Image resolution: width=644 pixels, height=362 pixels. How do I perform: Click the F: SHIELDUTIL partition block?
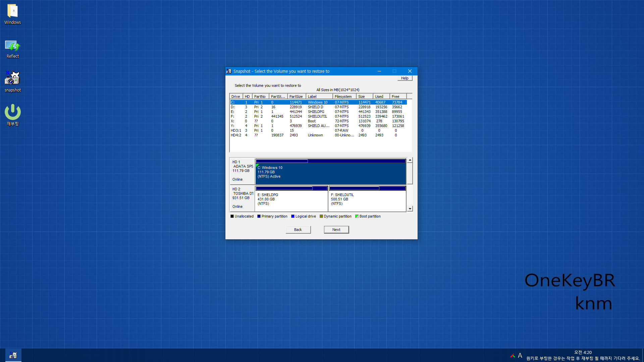pyautogui.click(x=367, y=201)
